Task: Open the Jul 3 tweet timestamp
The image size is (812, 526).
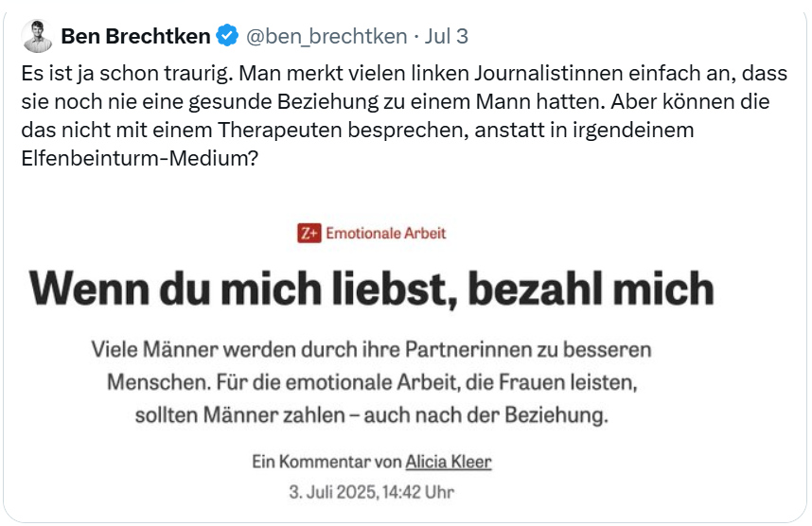Action: click(x=447, y=37)
